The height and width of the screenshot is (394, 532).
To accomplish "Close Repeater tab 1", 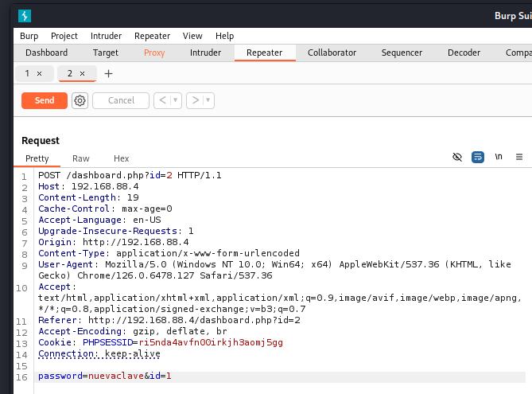I will pyautogui.click(x=40, y=73).
